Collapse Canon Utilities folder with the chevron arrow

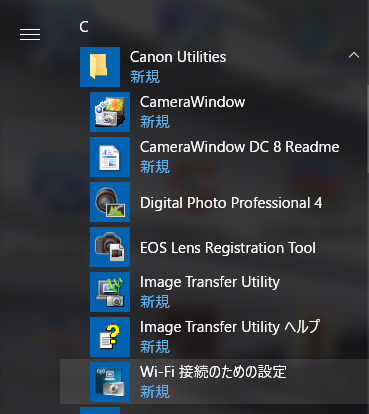(x=354, y=55)
